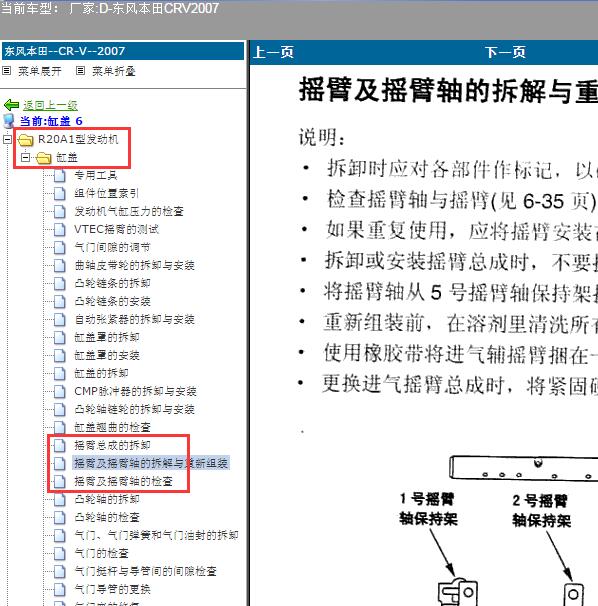Go to 上一页 previous page
This screenshot has width=598, height=606.
tap(273, 52)
